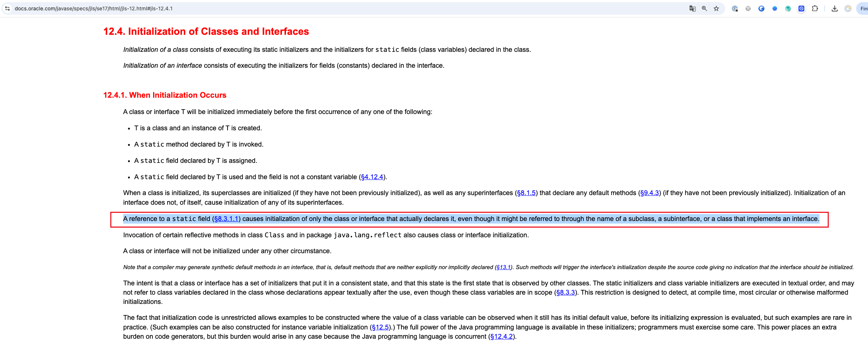868x345 pixels.
Task: Open the §12.5 instance variable initialization link
Action: pyautogui.click(x=380, y=327)
